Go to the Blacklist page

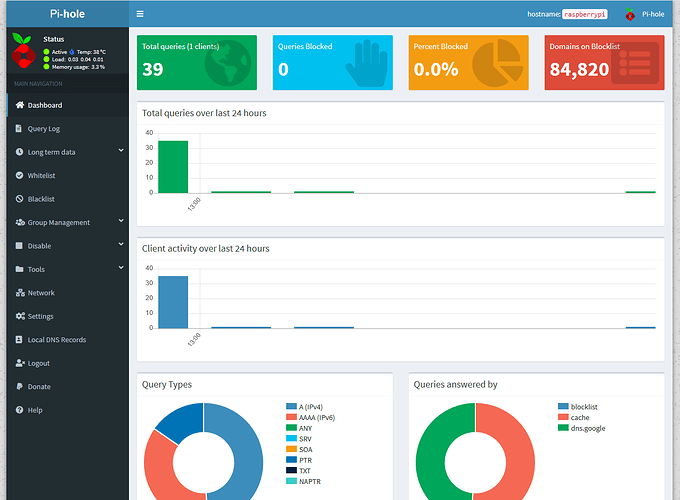[x=68, y=199]
